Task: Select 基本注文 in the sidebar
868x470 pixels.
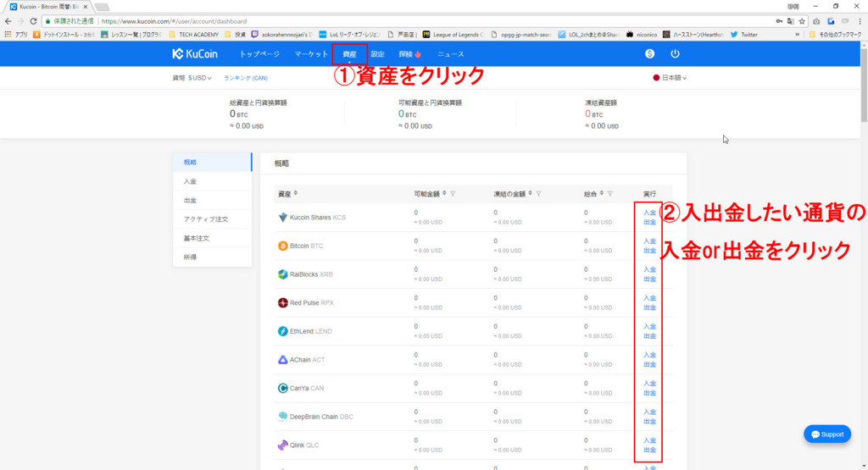Action: (x=213, y=238)
